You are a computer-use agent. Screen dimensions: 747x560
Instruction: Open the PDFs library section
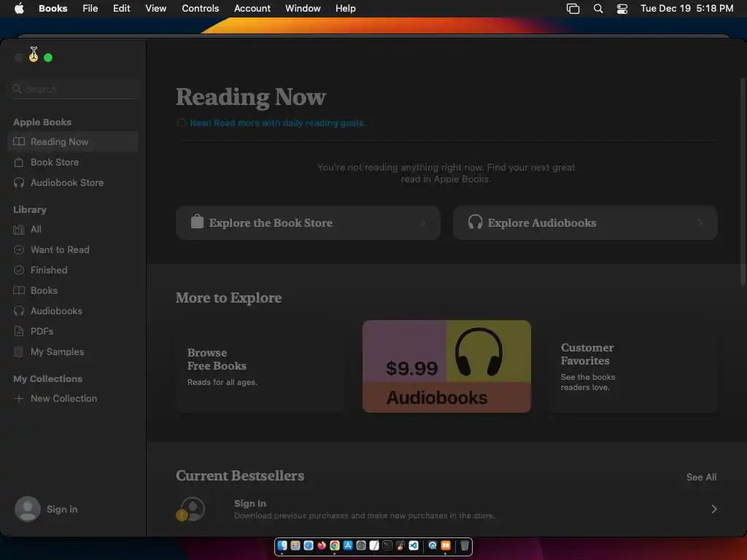coord(72,331)
